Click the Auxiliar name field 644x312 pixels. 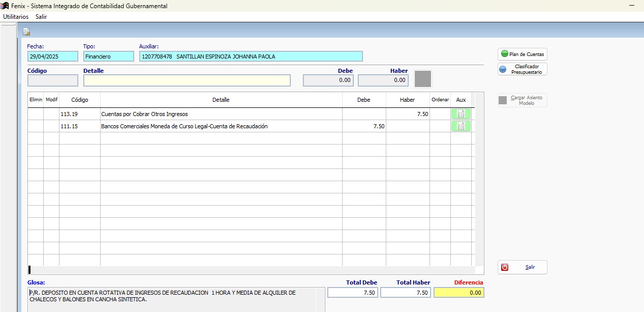[x=251, y=56]
